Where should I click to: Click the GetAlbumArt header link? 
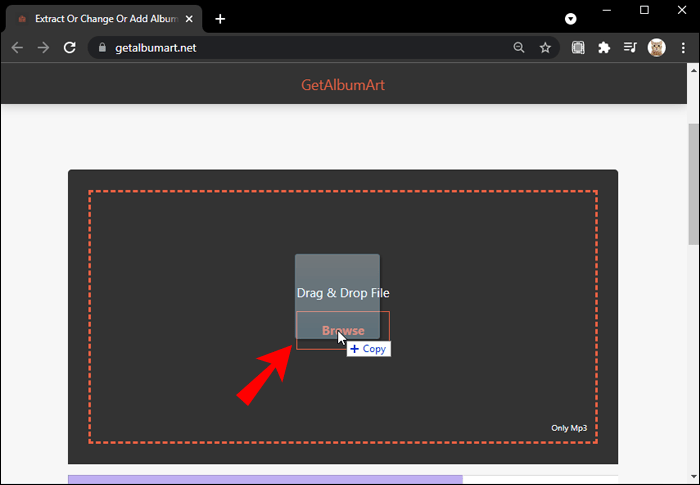pos(343,85)
